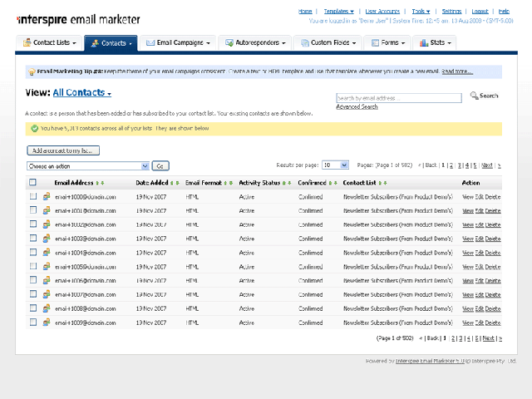This screenshot has height=399, width=532.
Task: Open the Templates menu dropdown
Action: click(338, 11)
